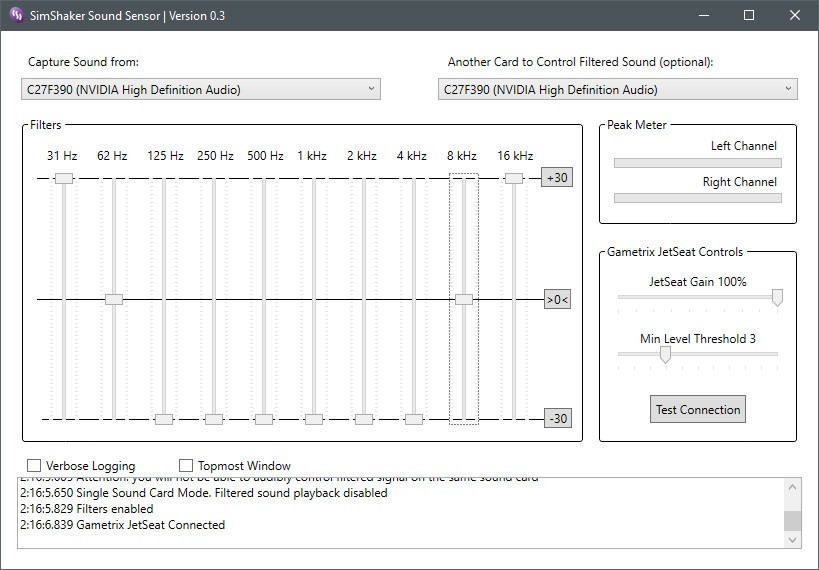Open the Capture Sound from dropdown
The image size is (819, 570).
coord(200,89)
